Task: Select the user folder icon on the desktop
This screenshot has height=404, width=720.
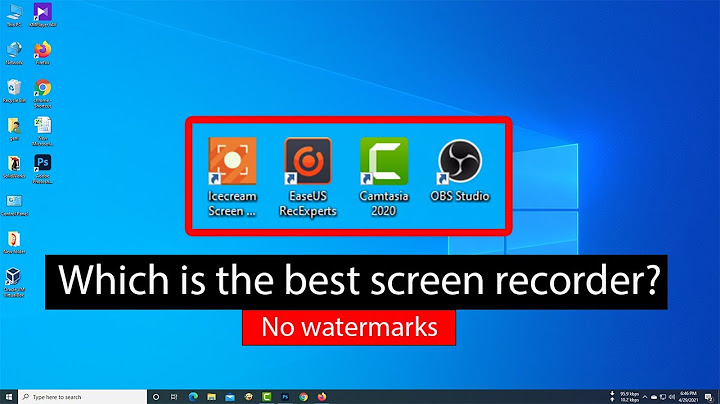Action: click(x=14, y=129)
